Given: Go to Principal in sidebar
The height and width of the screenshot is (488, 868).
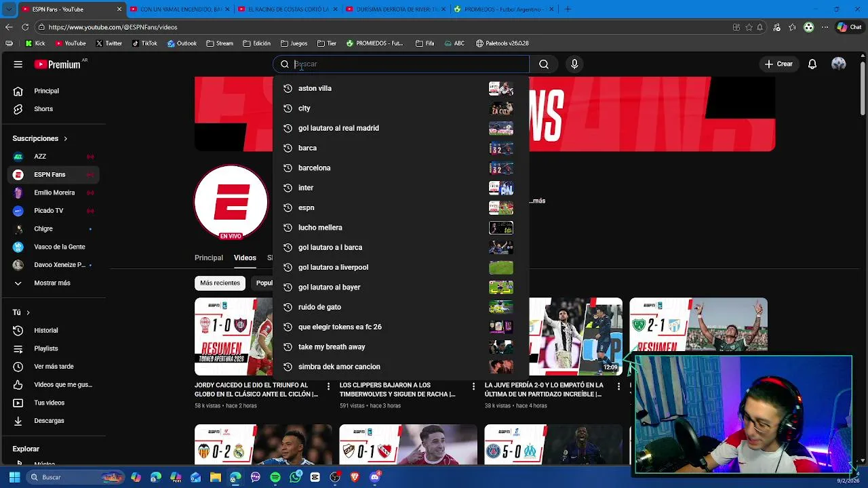Looking at the screenshot, I should pyautogui.click(x=53, y=91).
